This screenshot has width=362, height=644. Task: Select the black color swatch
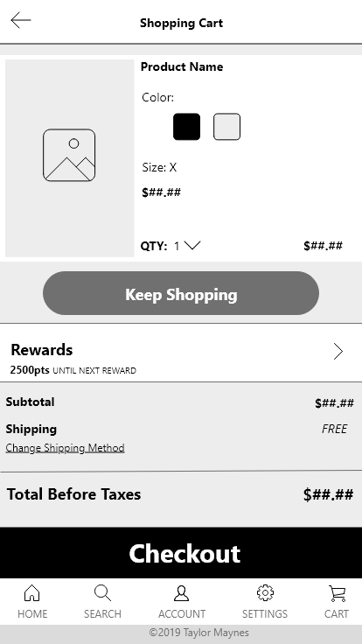187,127
